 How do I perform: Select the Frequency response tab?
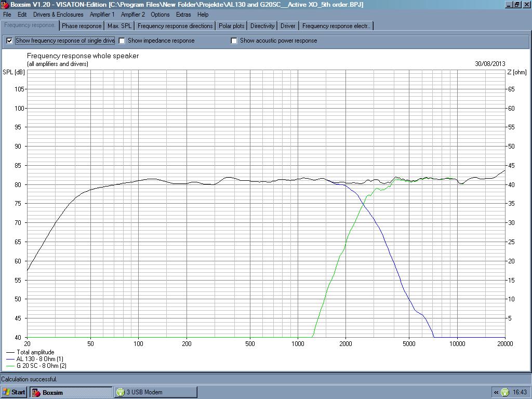30,25
